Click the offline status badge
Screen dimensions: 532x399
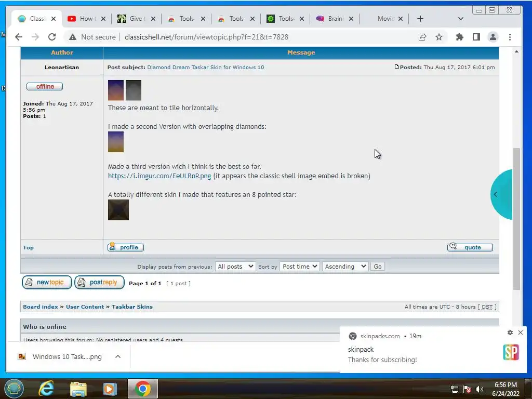(45, 87)
